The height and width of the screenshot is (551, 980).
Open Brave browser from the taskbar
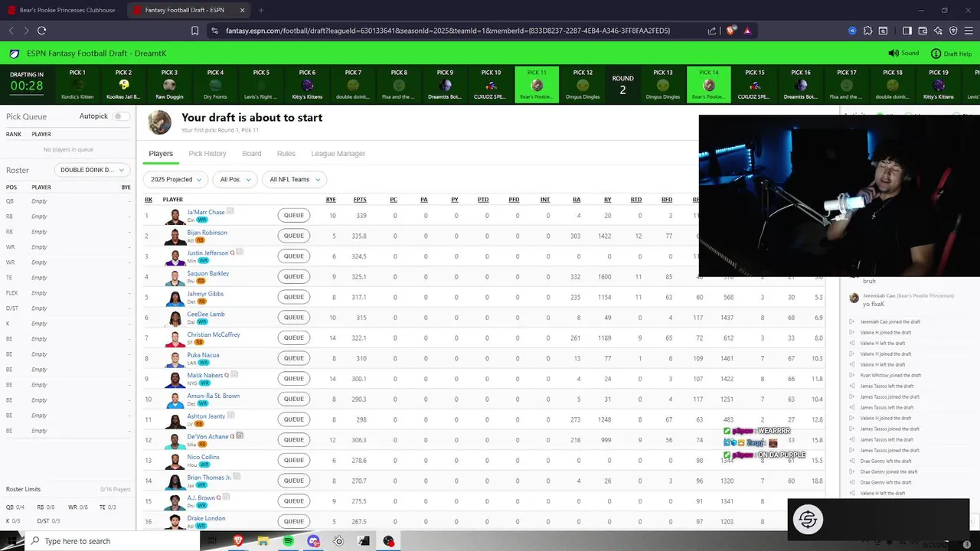(x=238, y=541)
